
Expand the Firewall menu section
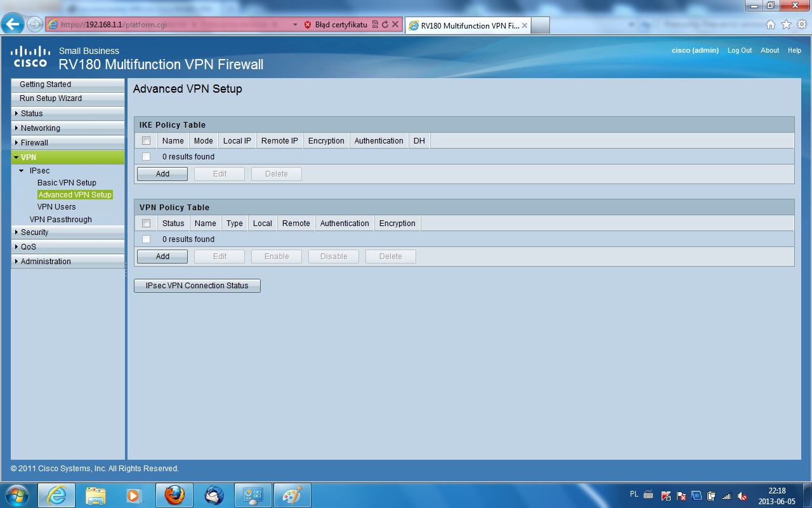pos(68,142)
